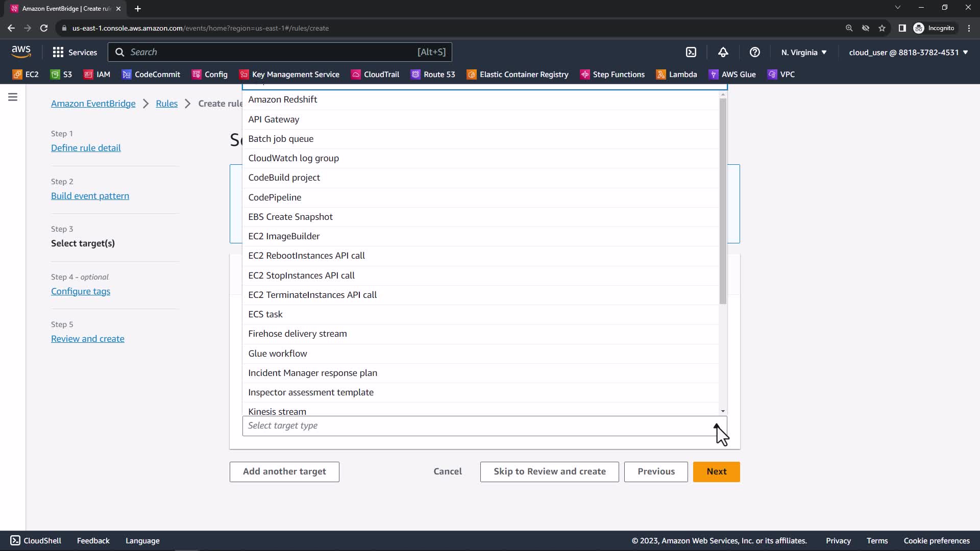Open the hamburger side navigation menu
Viewport: 980px width, 551px height.
point(13,97)
